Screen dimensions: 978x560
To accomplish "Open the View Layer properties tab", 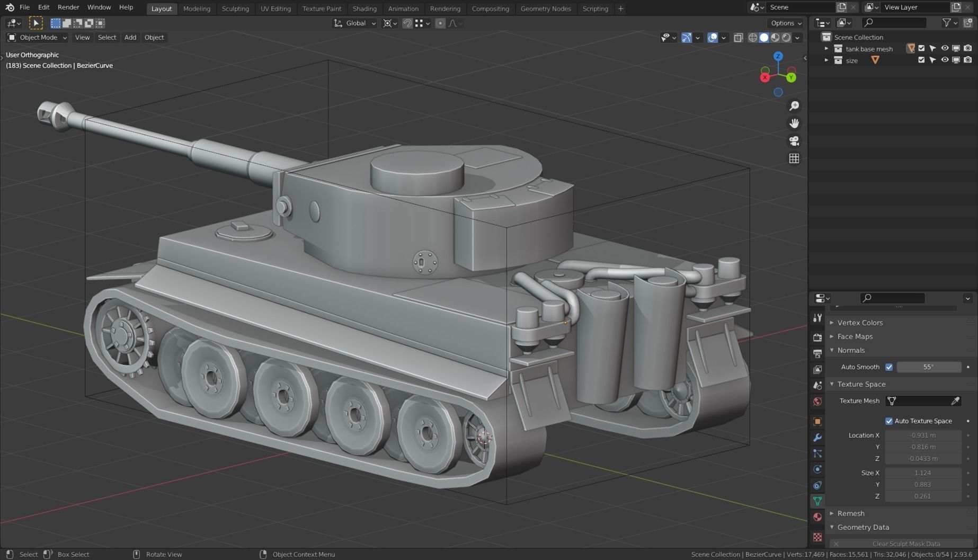I will pos(817,369).
